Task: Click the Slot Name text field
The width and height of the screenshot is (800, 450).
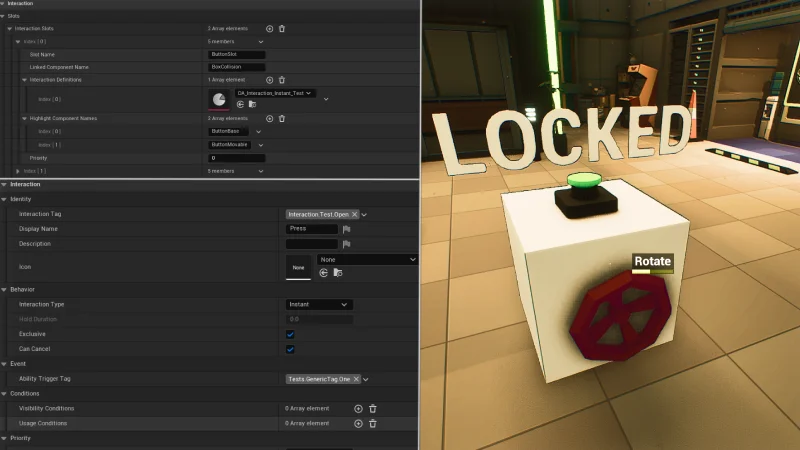Action: click(x=237, y=54)
